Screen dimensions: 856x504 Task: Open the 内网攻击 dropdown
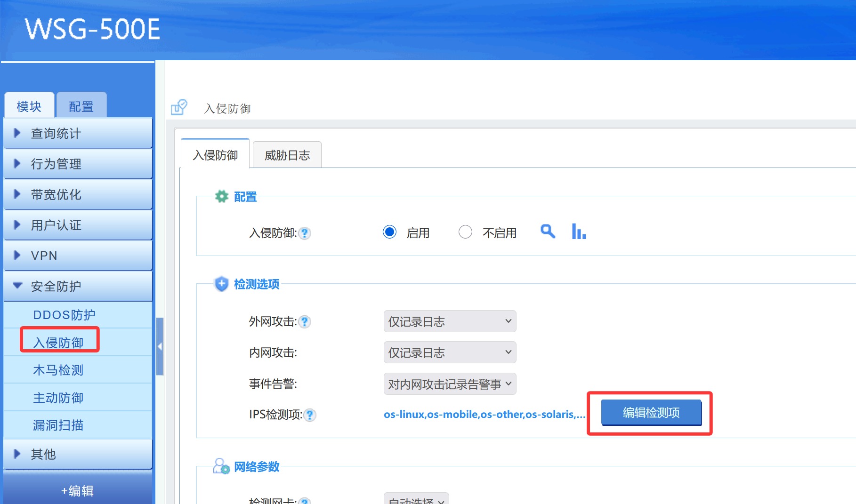click(x=450, y=352)
